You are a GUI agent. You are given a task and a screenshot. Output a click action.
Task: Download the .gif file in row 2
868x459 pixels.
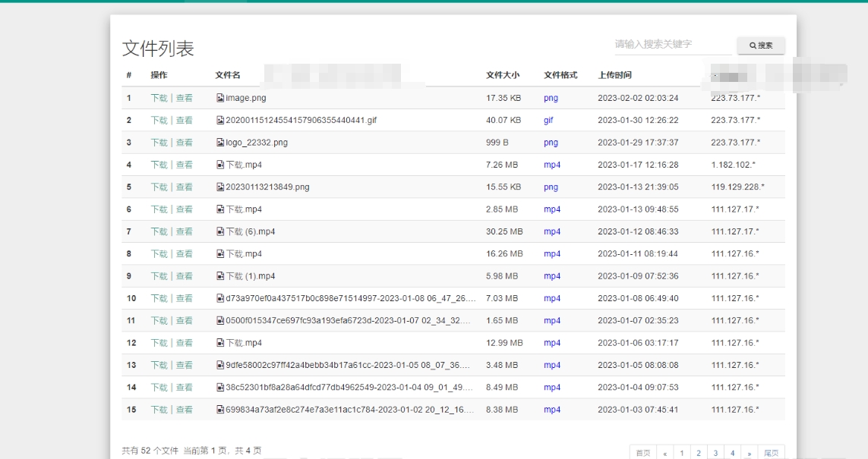(159, 120)
